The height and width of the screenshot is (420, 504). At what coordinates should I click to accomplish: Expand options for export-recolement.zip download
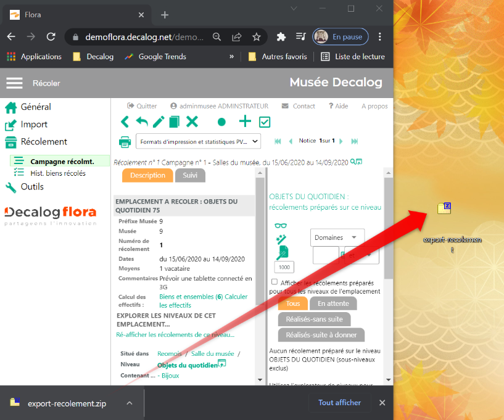click(130, 403)
